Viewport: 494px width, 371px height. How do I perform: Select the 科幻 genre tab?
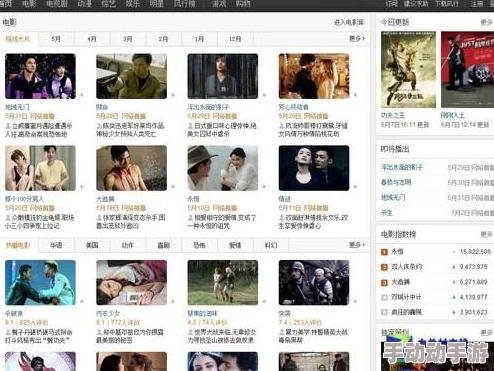pyautogui.click(x=271, y=245)
